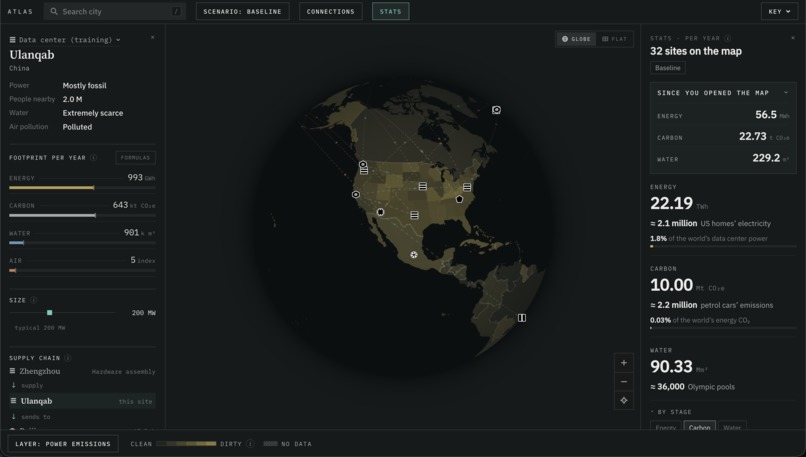Close the Stats panel
The height and width of the screenshot is (457, 806).
coord(793,38)
